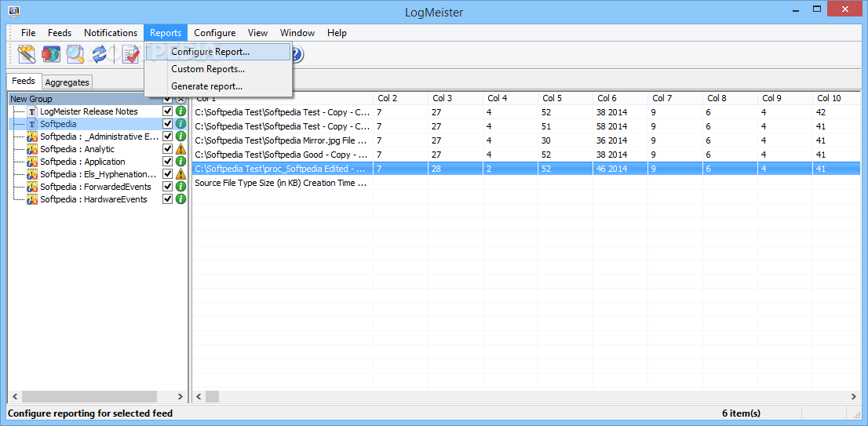This screenshot has width=868, height=426.
Task: Click the LogMeister app icon in title bar
Action: click(15, 10)
